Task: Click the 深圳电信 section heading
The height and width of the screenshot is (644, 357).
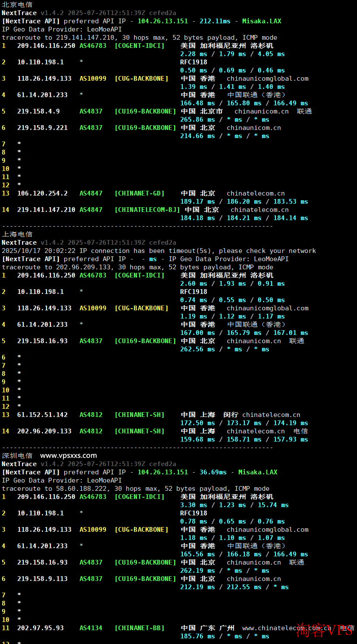Action: click(x=17, y=455)
